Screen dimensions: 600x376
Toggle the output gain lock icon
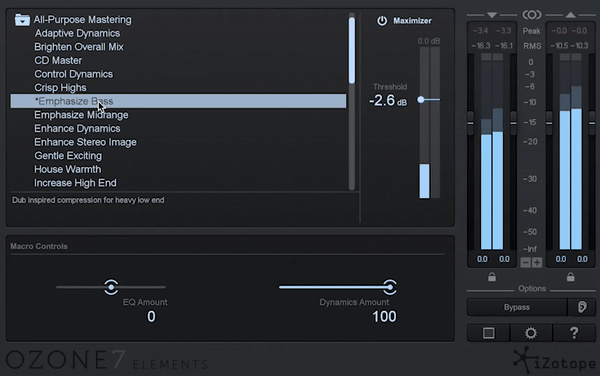[x=570, y=277]
